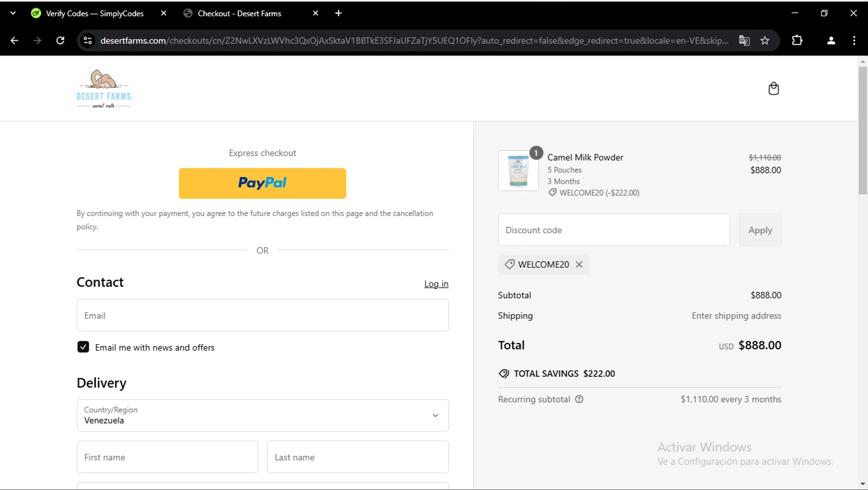The image size is (868, 490).
Task: Close the Checkout Desert Farms tab
Action: click(315, 13)
